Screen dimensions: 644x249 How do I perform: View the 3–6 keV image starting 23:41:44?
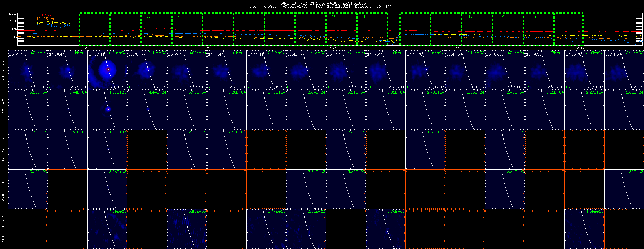point(267,70)
